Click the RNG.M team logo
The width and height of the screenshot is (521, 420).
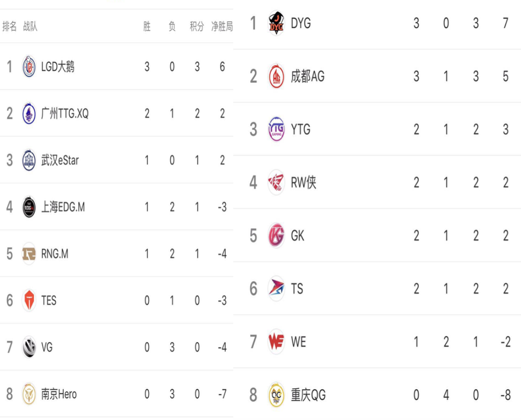29,253
